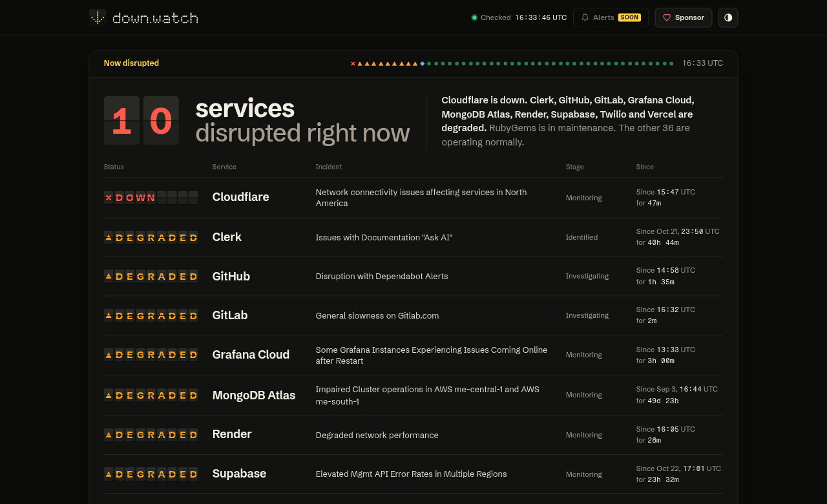Click the GitHub DEGRADED status badge
The image size is (827, 504).
click(x=151, y=276)
